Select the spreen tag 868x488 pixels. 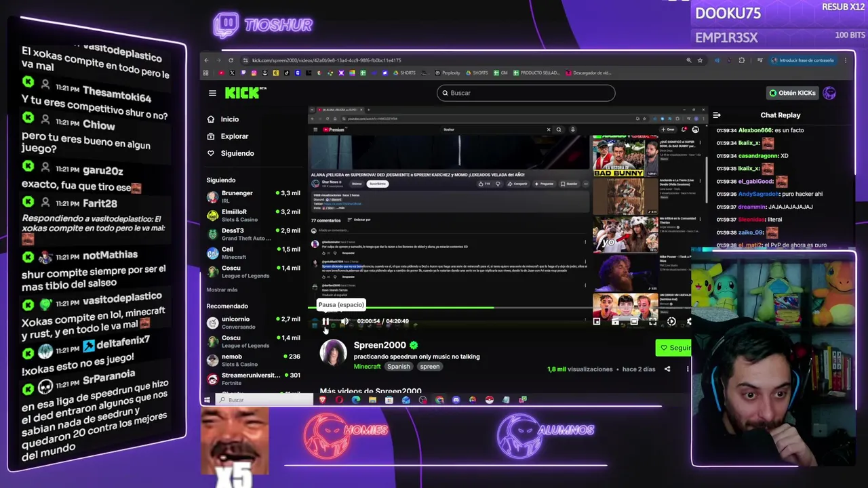tap(429, 367)
